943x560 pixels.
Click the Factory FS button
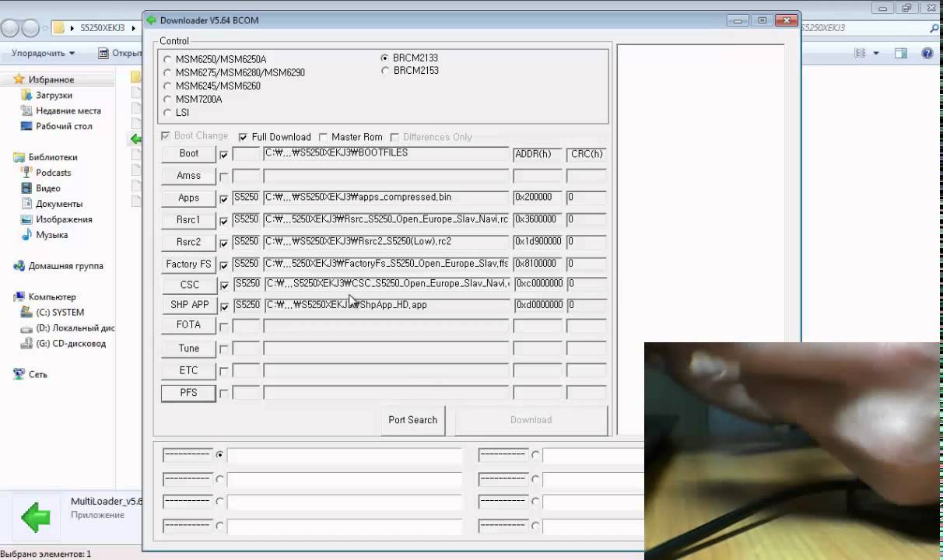coord(188,264)
